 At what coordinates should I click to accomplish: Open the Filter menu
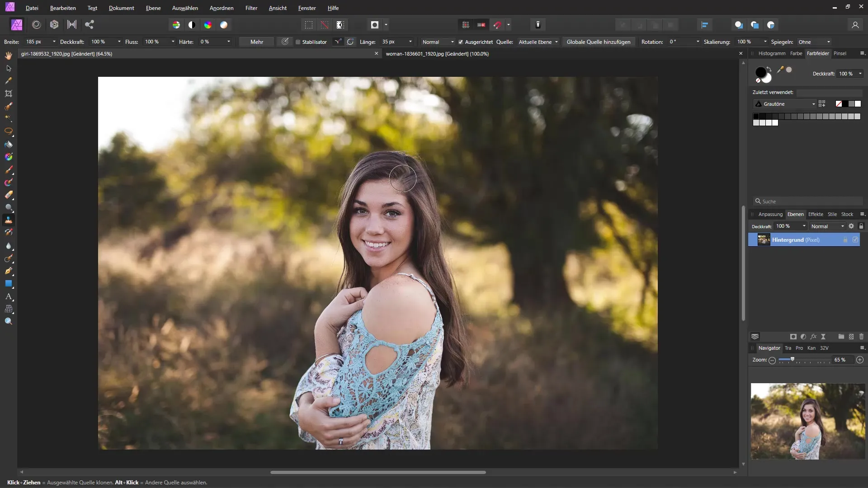point(250,8)
